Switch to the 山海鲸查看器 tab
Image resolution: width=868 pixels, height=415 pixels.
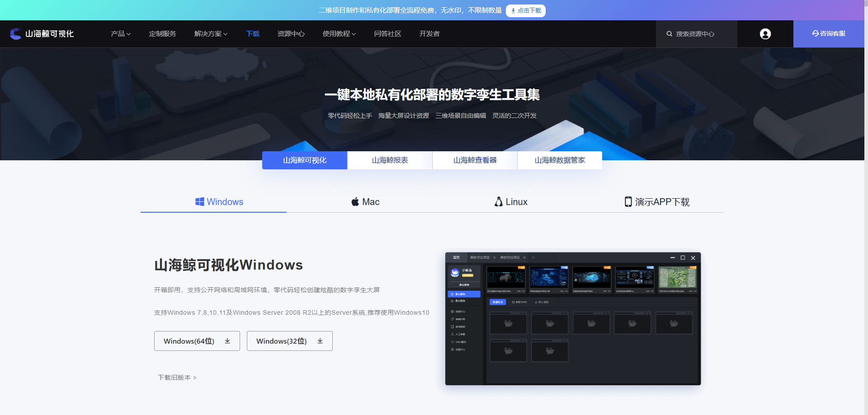[x=475, y=160]
